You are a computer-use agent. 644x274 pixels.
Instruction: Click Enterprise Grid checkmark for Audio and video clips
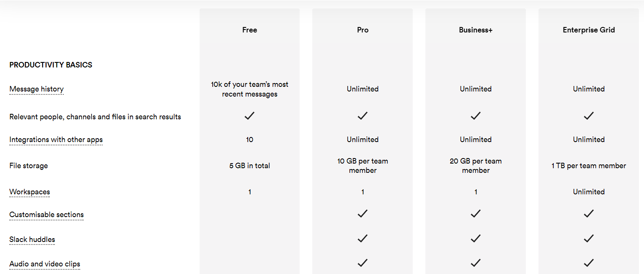pyautogui.click(x=589, y=263)
